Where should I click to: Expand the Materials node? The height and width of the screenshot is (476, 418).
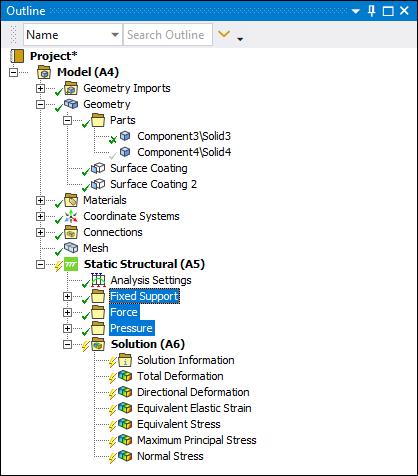[40, 200]
